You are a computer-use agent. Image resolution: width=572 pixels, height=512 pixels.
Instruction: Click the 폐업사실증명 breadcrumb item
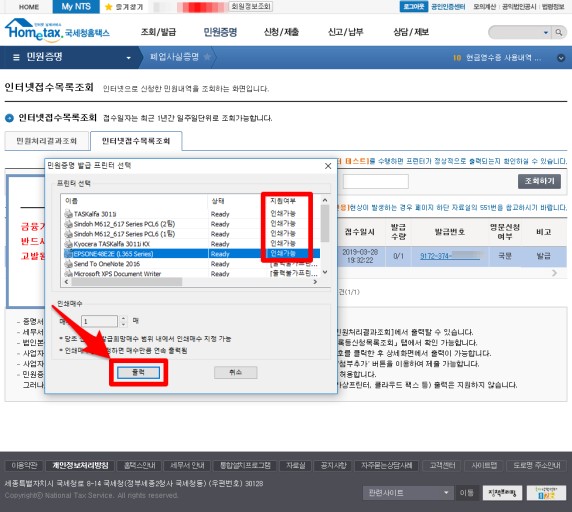click(x=174, y=57)
